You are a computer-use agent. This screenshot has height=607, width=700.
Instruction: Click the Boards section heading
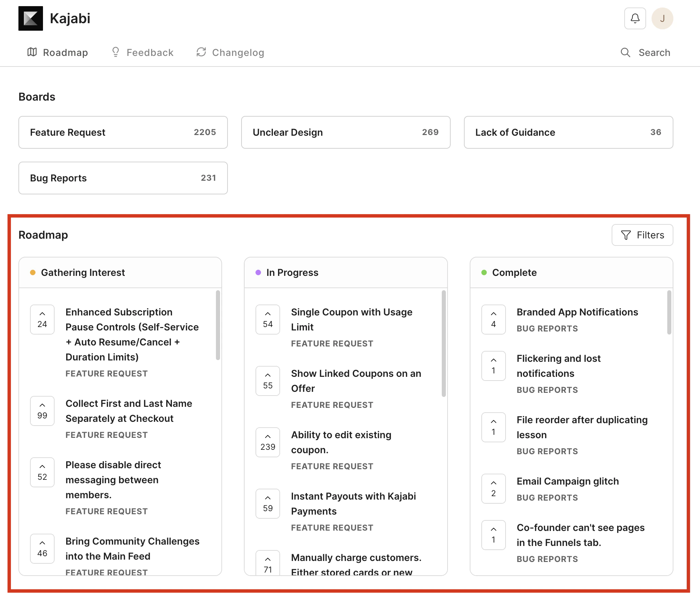[37, 97]
